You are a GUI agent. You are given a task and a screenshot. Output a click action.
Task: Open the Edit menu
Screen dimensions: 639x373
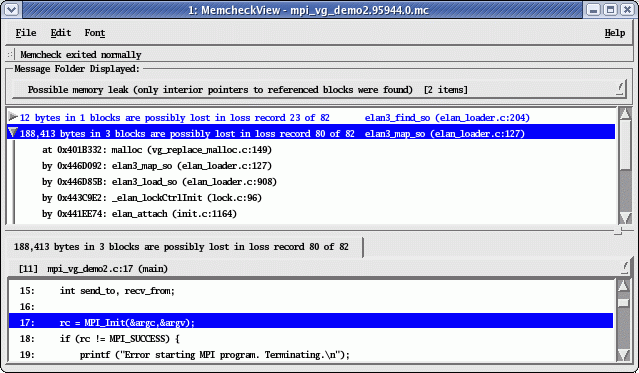61,33
